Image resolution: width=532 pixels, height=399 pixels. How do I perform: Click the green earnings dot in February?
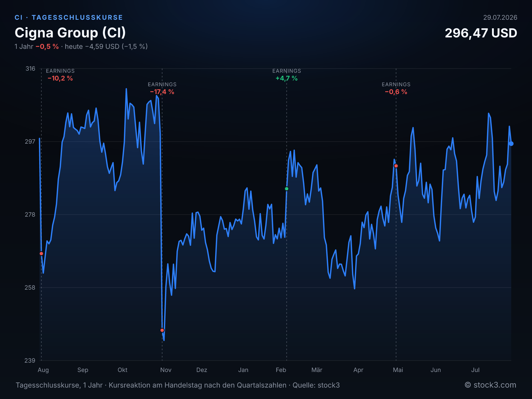287,189
